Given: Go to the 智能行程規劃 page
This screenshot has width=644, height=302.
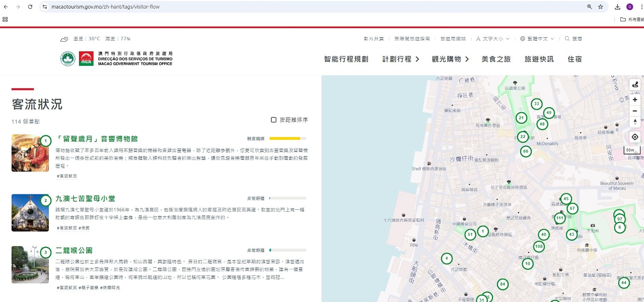Looking at the screenshot, I should click(346, 59).
